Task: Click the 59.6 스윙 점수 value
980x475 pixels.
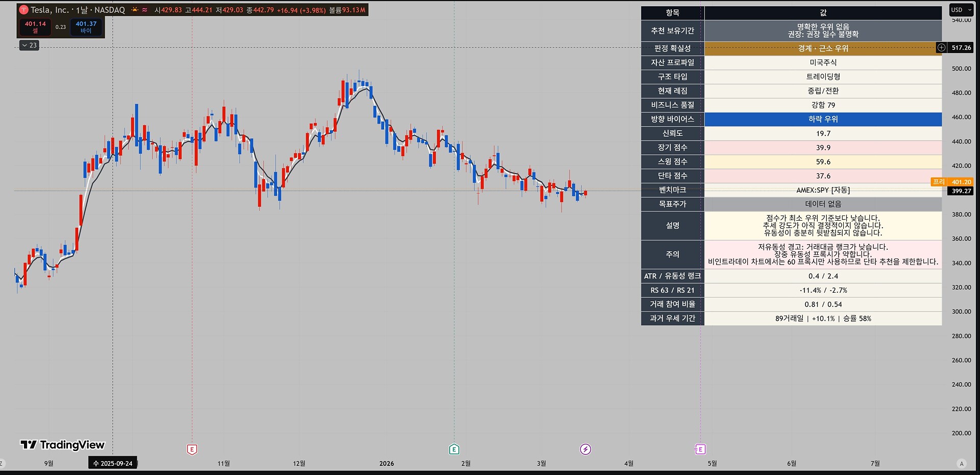Action: 823,162
